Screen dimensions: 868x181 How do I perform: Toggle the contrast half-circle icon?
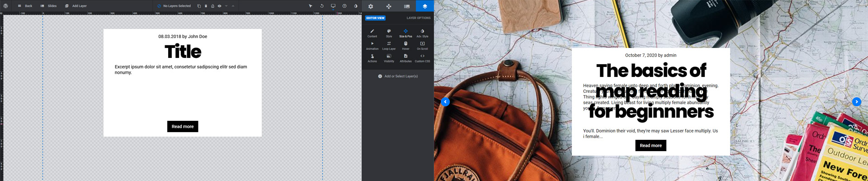click(x=356, y=6)
